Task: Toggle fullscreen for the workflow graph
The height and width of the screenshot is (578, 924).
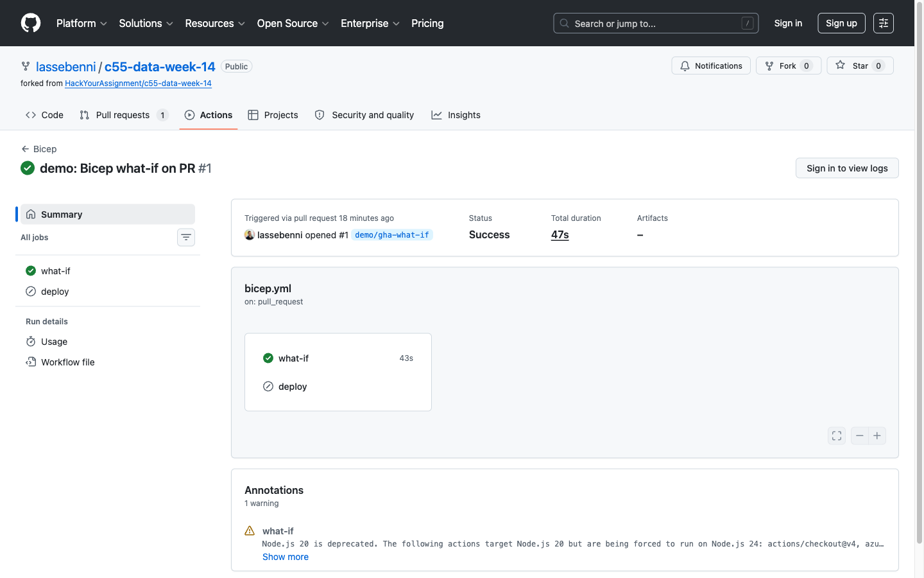Action: [x=837, y=435]
